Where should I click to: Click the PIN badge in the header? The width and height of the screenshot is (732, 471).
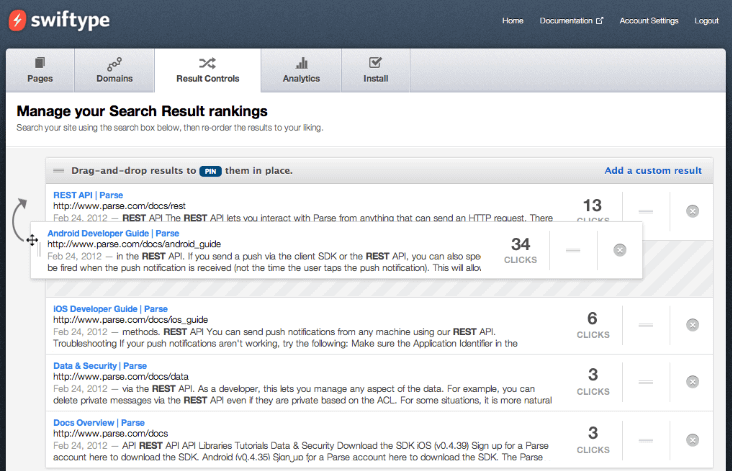210,171
